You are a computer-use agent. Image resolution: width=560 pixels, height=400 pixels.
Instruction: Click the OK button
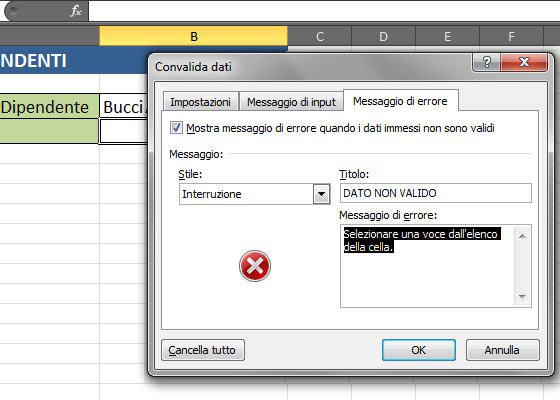click(419, 350)
